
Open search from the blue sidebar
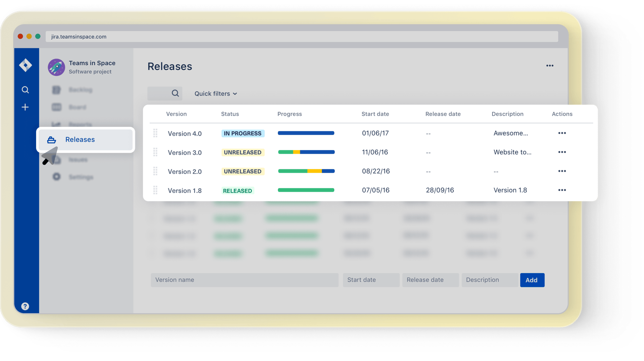(x=25, y=90)
